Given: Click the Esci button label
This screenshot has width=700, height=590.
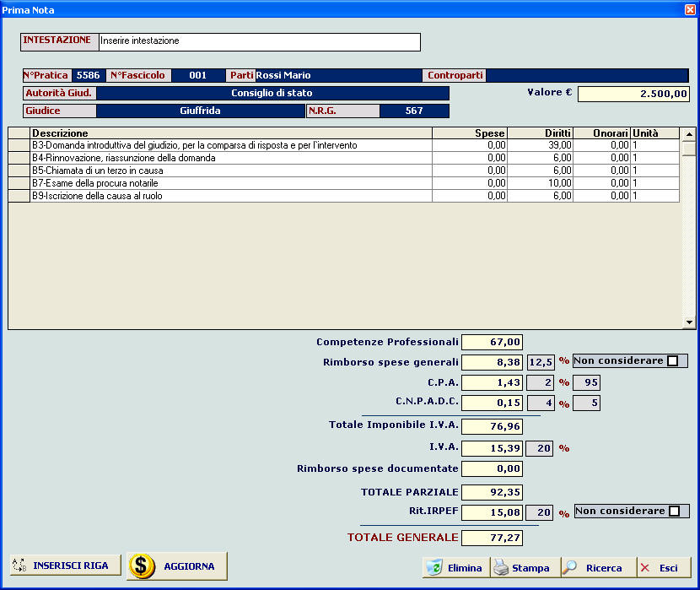Looking at the screenshot, I should click(x=668, y=568).
